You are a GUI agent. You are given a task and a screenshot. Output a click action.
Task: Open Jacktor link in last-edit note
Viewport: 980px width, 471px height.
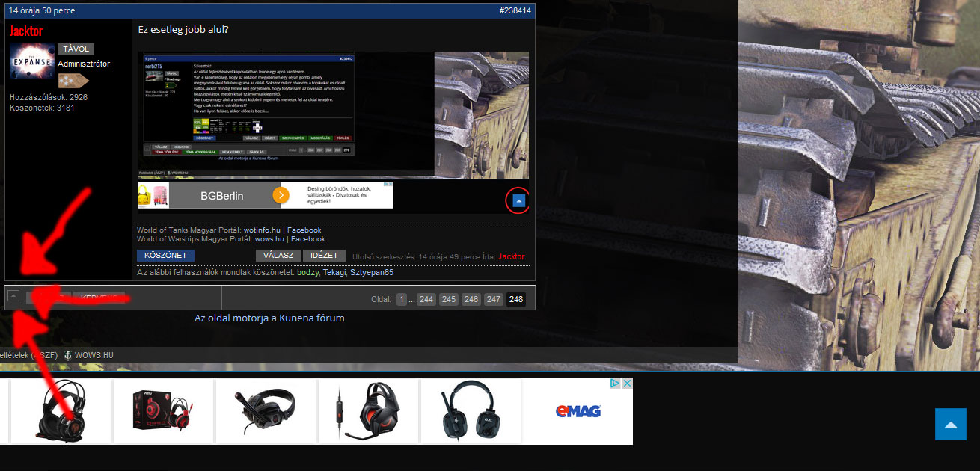[x=512, y=256]
